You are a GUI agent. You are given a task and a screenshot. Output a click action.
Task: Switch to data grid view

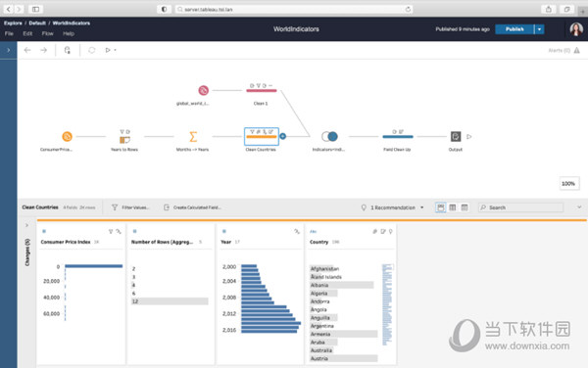coord(453,207)
